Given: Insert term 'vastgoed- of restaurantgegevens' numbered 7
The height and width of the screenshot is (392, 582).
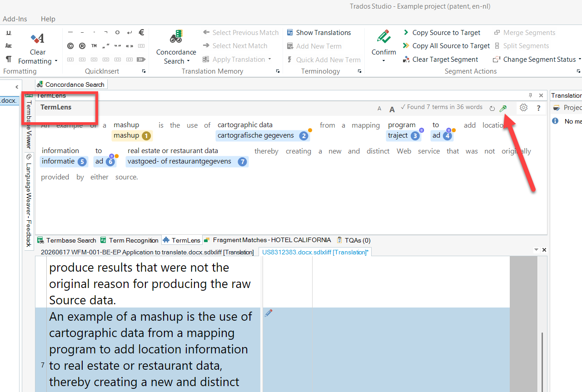Looking at the screenshot, I should pos(187,161).
